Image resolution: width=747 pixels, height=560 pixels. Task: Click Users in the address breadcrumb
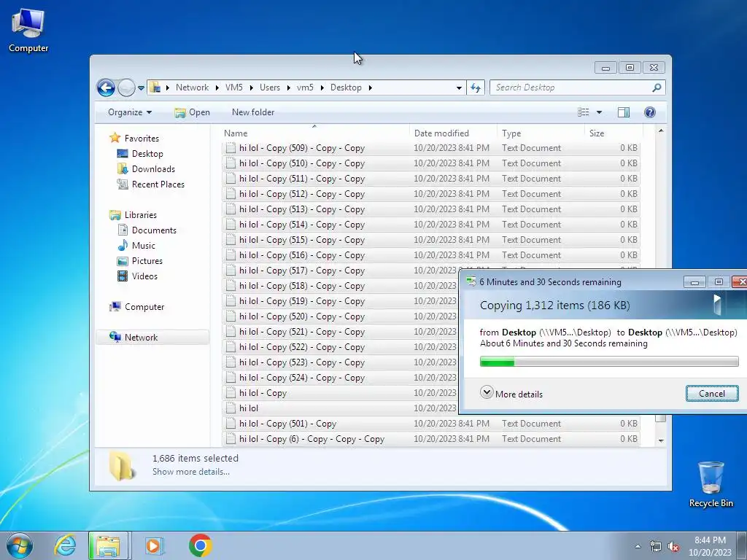270,87
